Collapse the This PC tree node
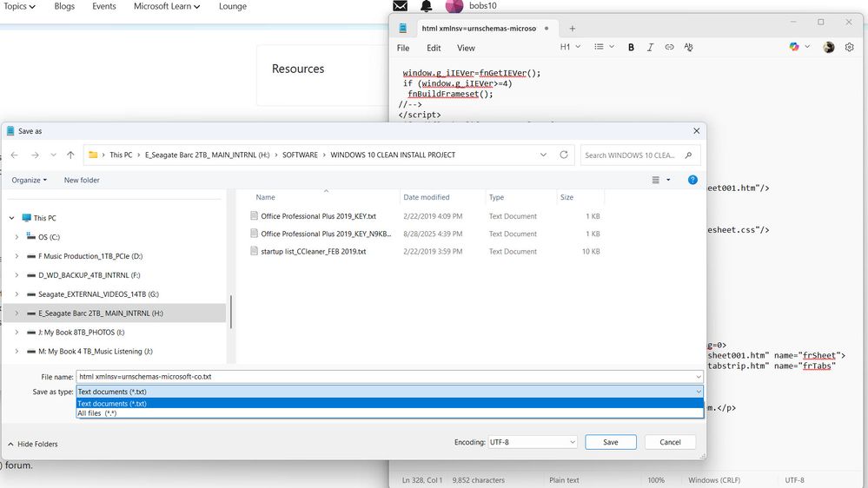 coord(11,218)
